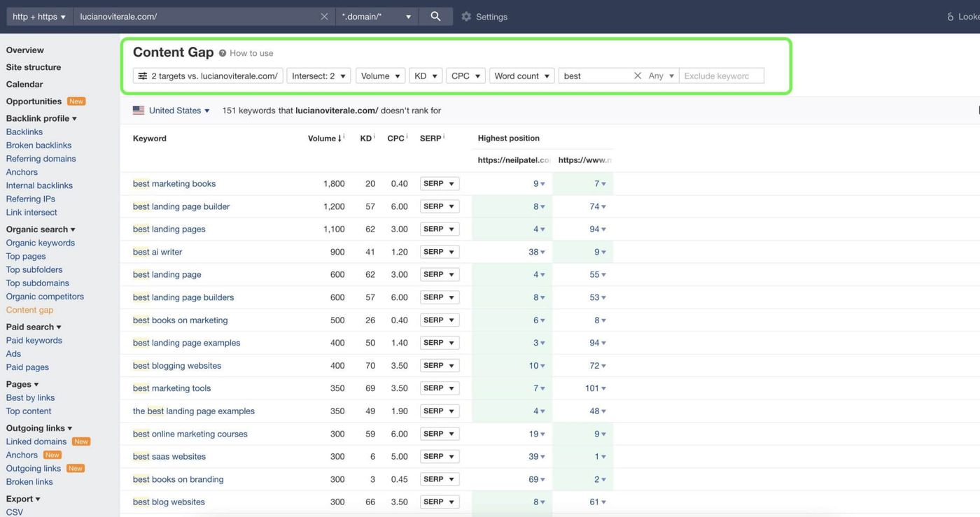This screenshot has width=980, height=517.
Task: Sort by the Volume column header
Action: (323, 138)
